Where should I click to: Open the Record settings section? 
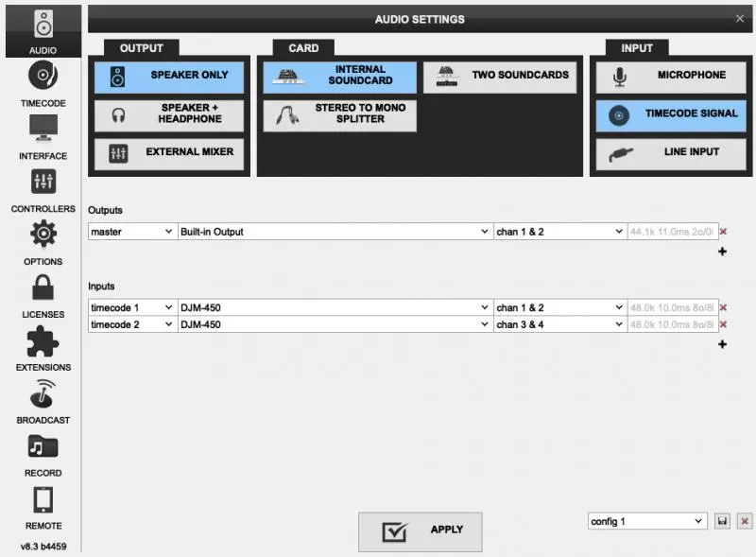pyautogui.click(x=43, y=454)
